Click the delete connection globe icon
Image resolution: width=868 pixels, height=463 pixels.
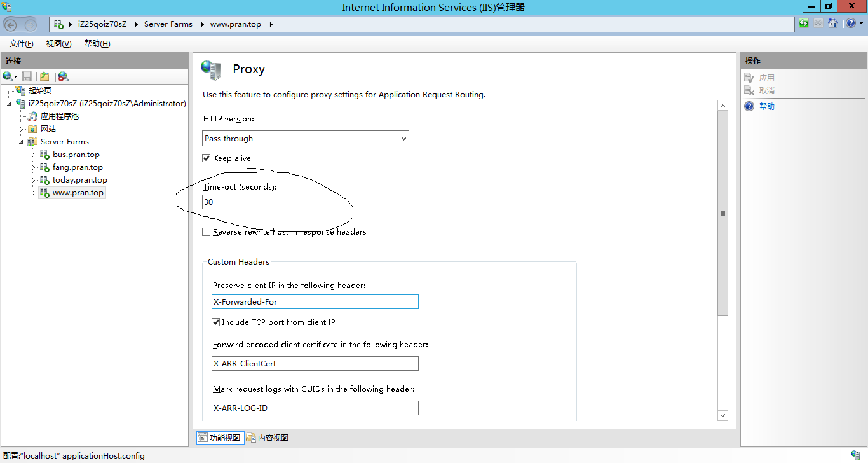[63, 76]
